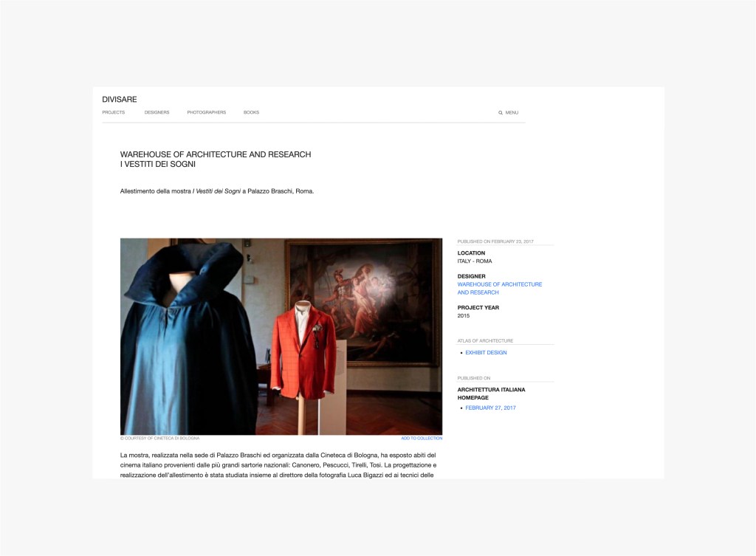The height and width of the screenshot is (556, 756).
Task: Go to the Books section
Action: point(251,112)
